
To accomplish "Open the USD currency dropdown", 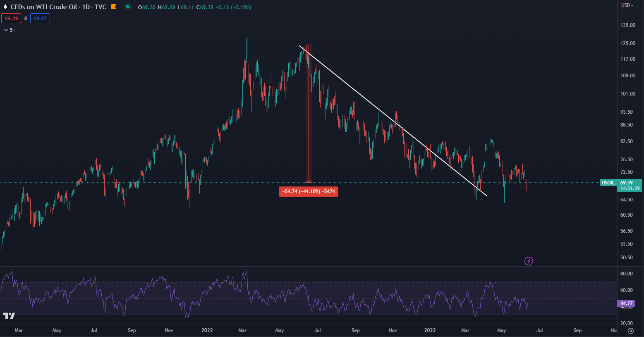I will click(x=627, y=5).
